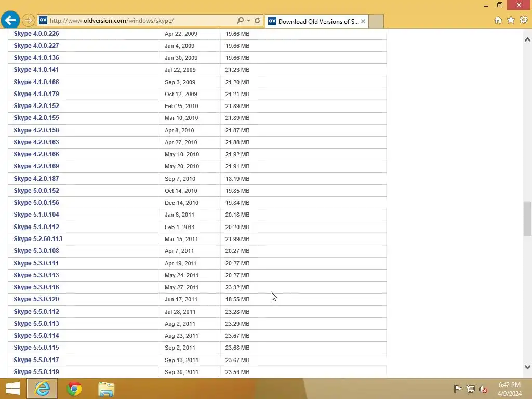
Task: Go to the Home page icon
Action: click(x=498, y=20)
